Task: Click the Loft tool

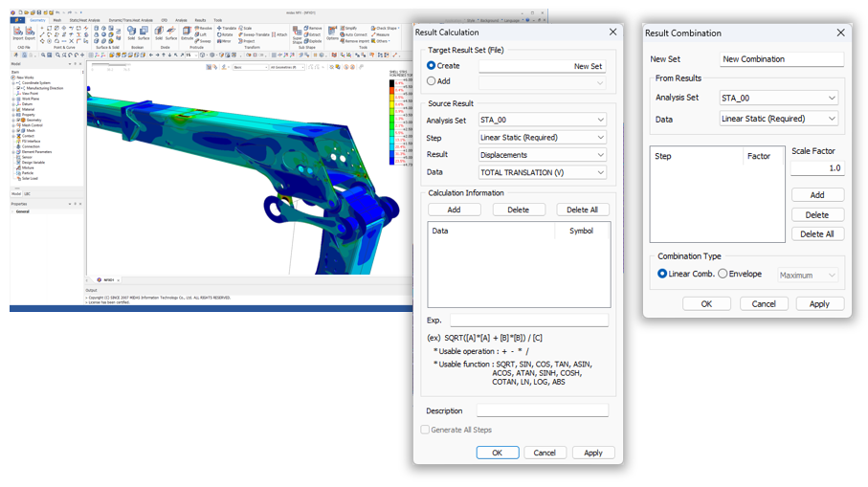Action: (201, 34)
